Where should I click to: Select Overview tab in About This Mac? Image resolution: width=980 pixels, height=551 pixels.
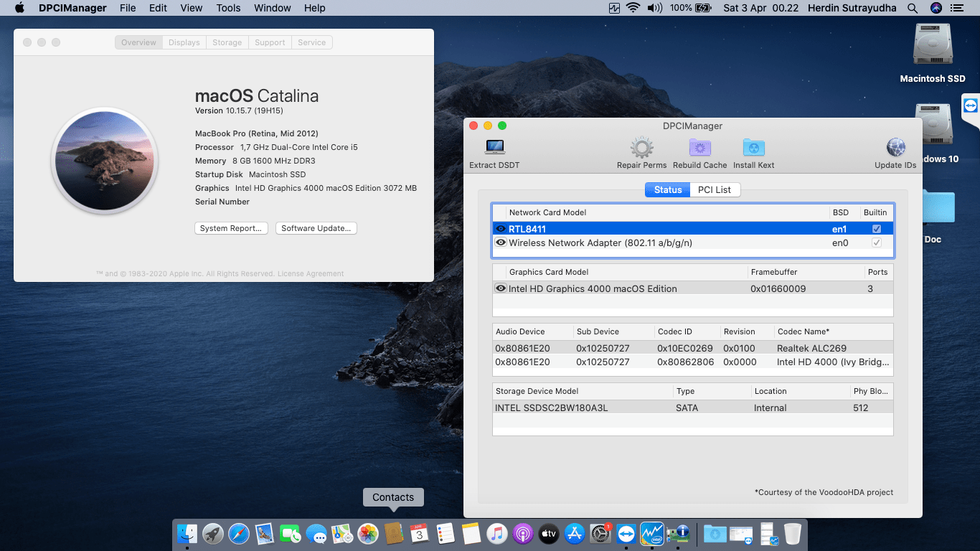(x=138, y=42)
